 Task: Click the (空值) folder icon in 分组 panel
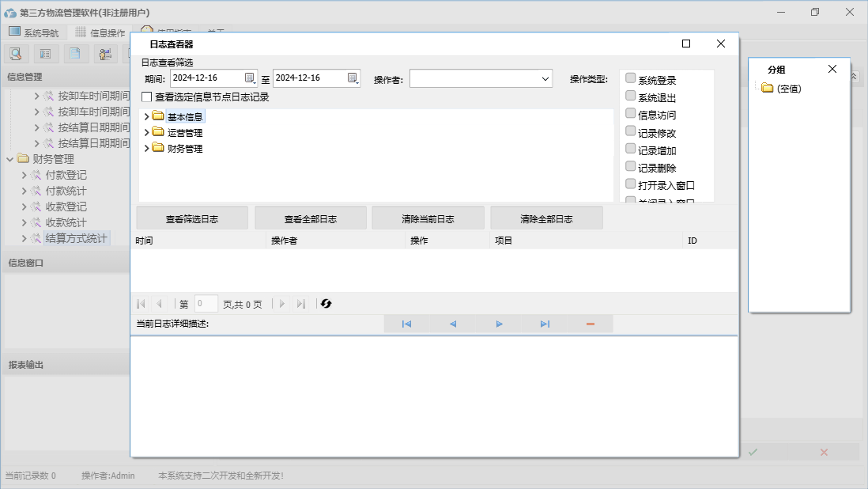click(768, 88)
